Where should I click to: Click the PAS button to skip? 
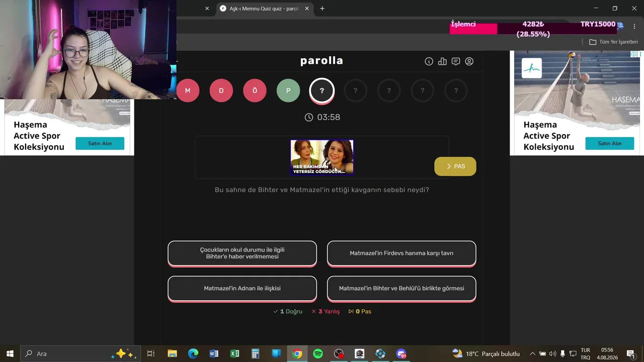point(455,166)
